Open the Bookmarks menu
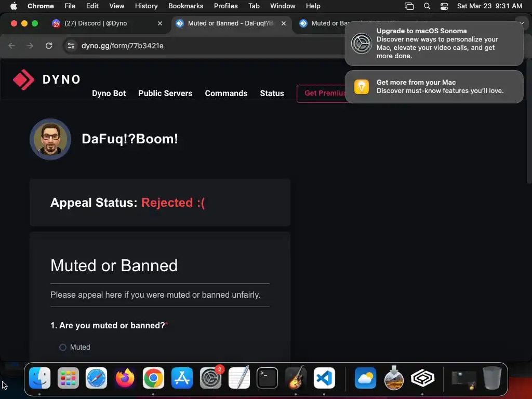This screenshot has width=532, height=399. (x=185, y=6)
